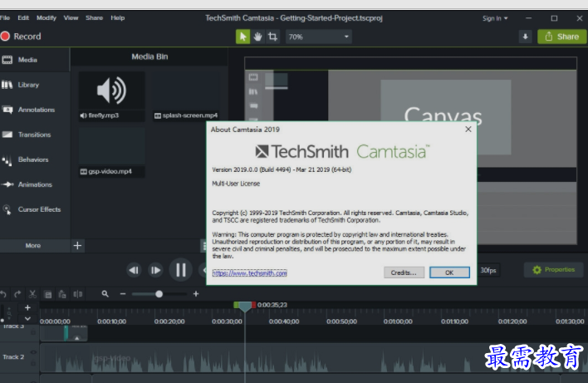The width and height of the screenshot is (588, 383).
Task: Select the splash-screen.mp4 clip
Action: click(x=186, y=96)
